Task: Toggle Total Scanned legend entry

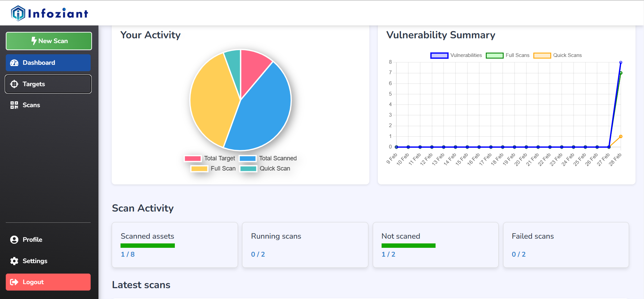Action: [x=268, y=158]
